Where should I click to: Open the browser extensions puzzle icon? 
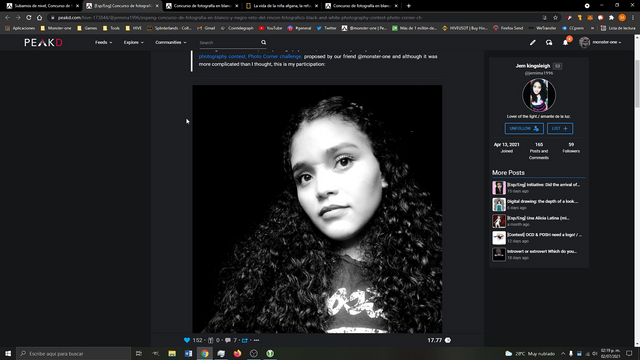coord(611,18)
